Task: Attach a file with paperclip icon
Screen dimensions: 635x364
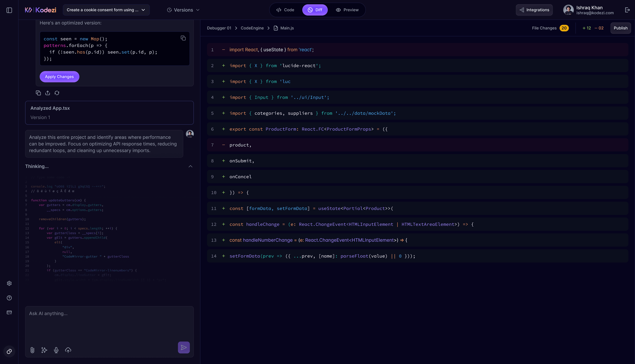Action: (x=32, y=350)
